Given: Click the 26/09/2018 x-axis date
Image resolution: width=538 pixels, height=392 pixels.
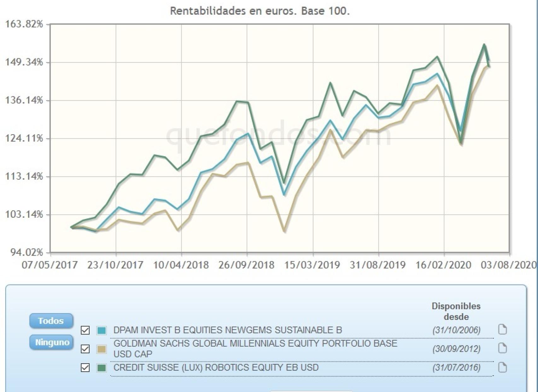Looking at the screenshot, I should point(246,265).
